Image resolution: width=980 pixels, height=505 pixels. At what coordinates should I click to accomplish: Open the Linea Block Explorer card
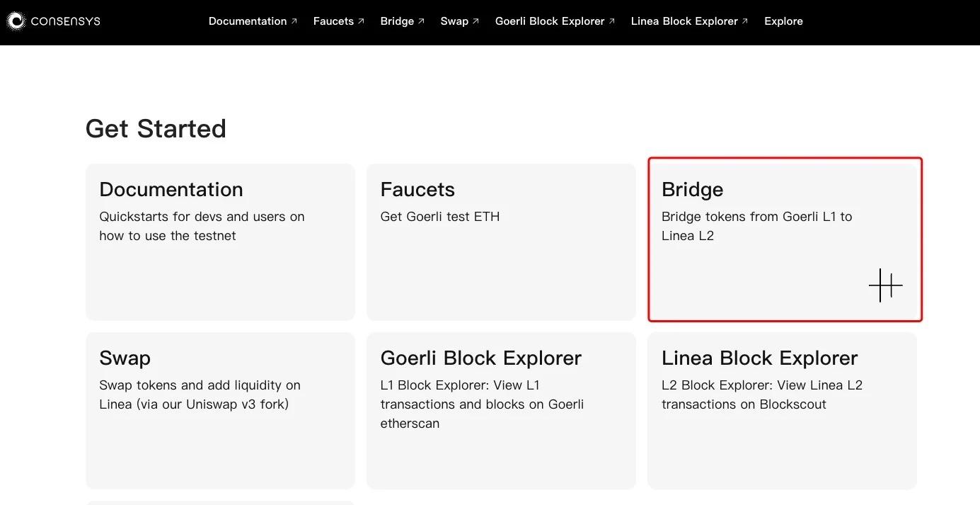pyautogui.click(x=782, y=410)
